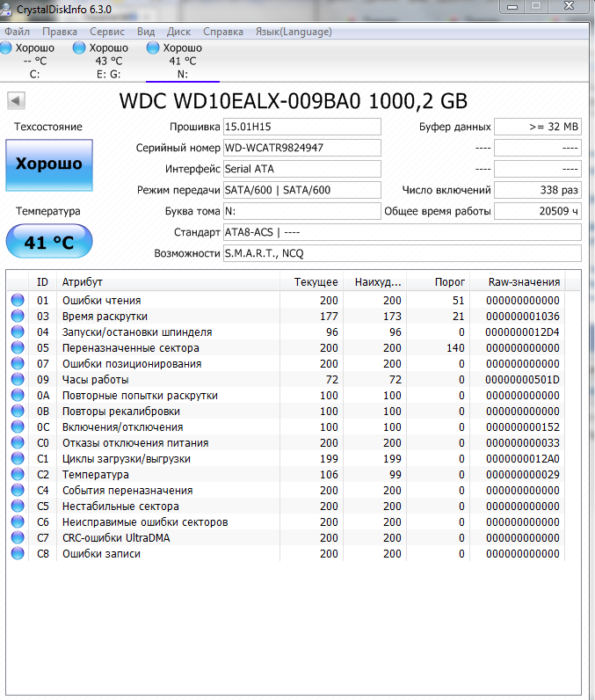Click raw value 000000001036

tap(522, 317)
